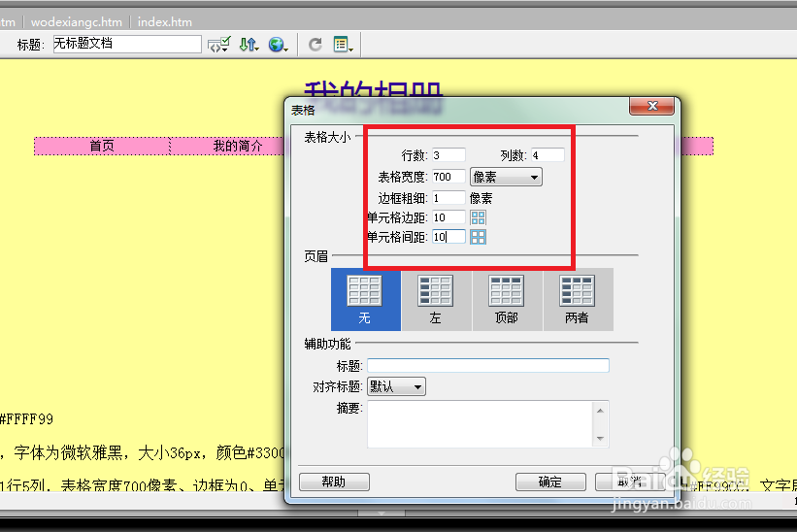Select the 无 header option
Viewport: 797px width, 532px height.
pyautogui.click(x=365, y=300)
